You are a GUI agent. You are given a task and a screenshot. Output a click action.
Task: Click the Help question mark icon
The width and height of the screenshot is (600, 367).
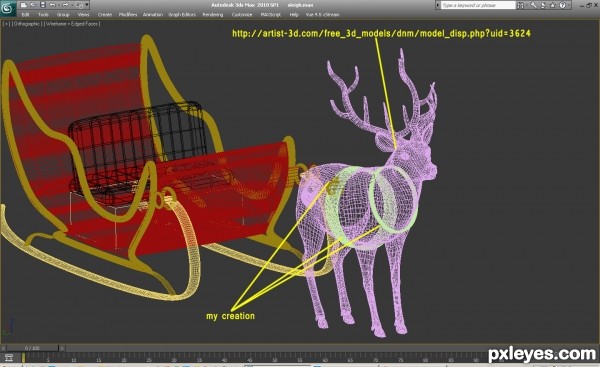(x=562, y=5)
